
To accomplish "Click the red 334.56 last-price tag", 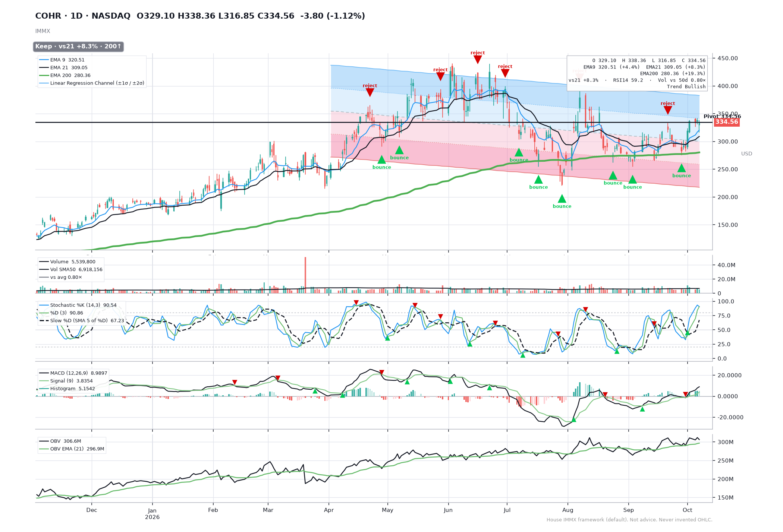I will (726, 122).
